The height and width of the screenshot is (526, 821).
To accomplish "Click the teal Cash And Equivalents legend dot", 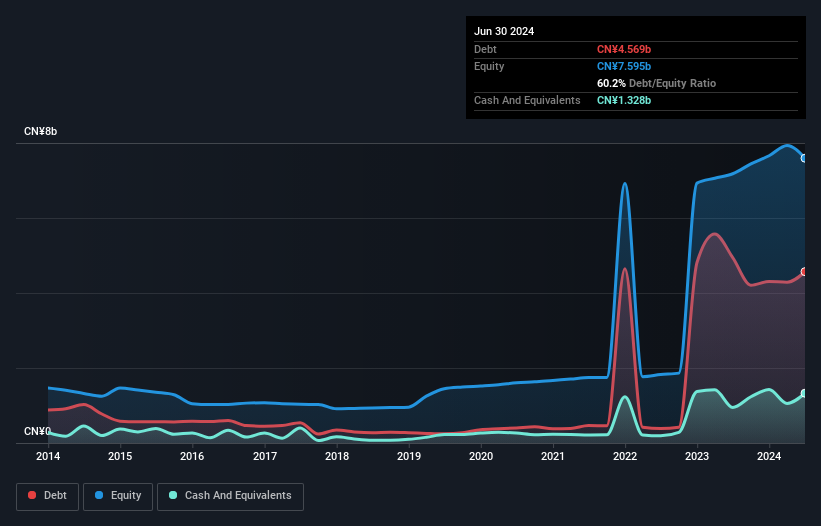I will [173, 495].
